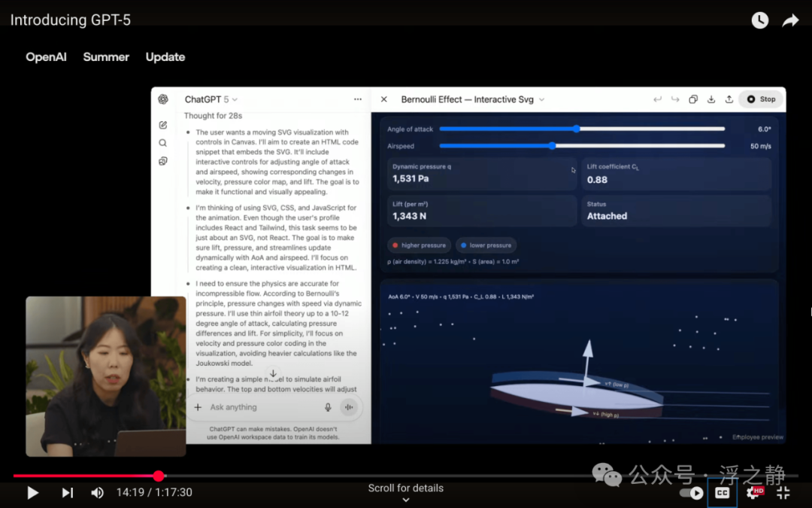Exit full screen mode
The image size is (812, 508).
(783, 492)
